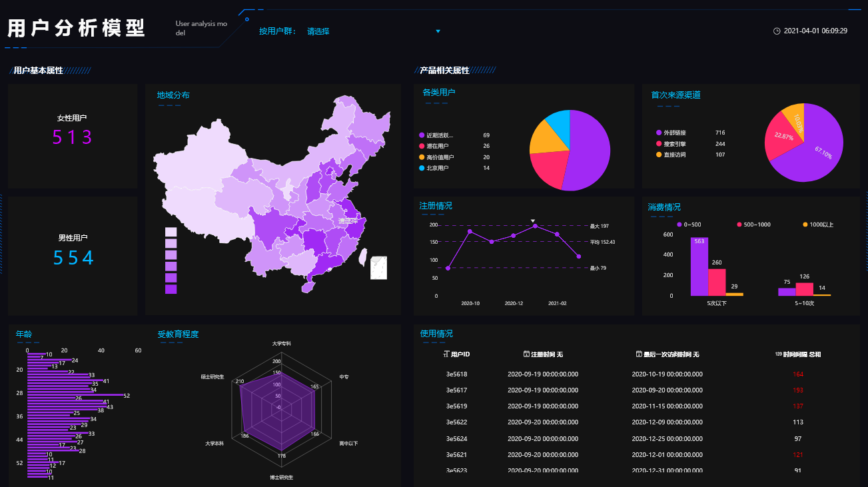Click the calendar icon before 最后一次访问时间 header
This screenshot has width=868, height=487.
pos(640,354)
